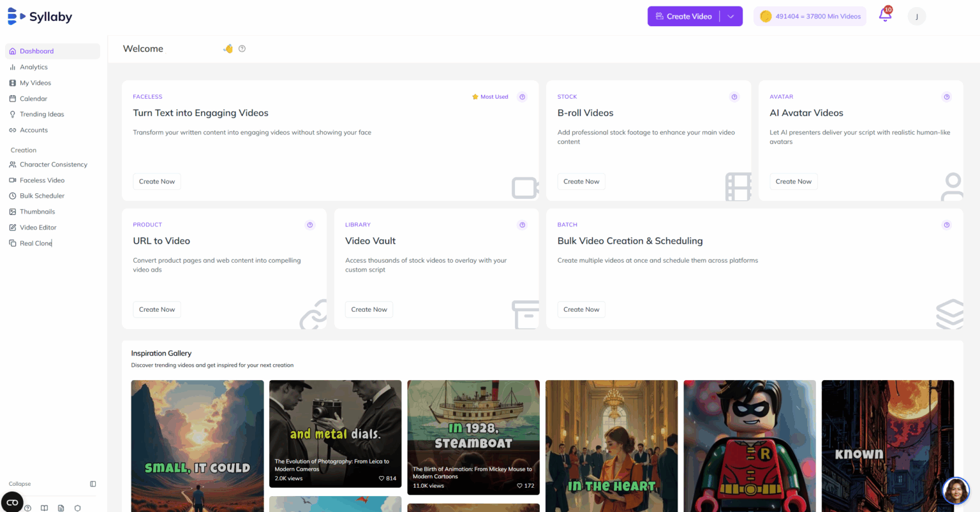Switch to the Dashboard tab
The height and width of the screenshot is (512, 980).
coord(36,50)
